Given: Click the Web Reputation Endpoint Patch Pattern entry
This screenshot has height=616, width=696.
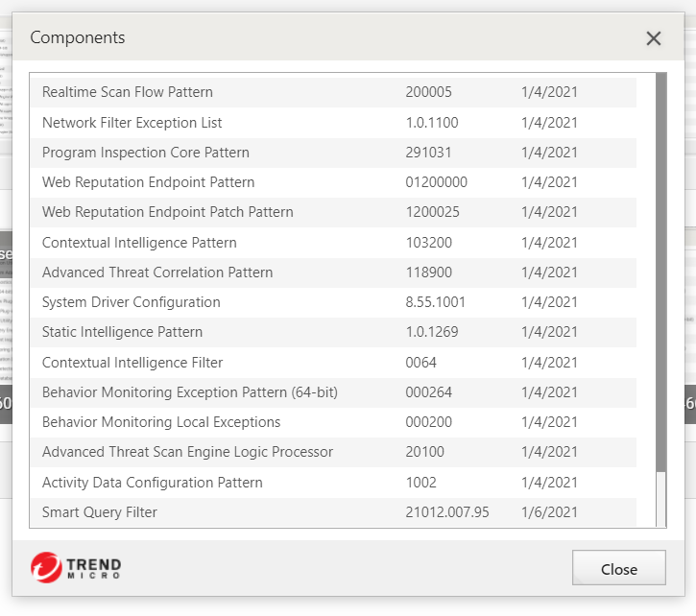Looking at the screenshot, I should (168, 212).
